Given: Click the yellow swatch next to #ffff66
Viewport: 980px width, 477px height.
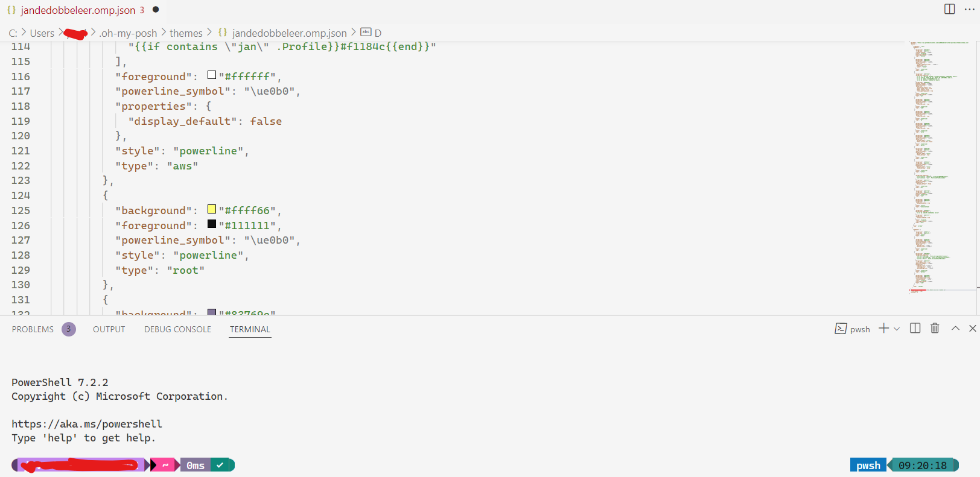Looking at the screenshot, I should pyautogui.click(x=212, y=209).
